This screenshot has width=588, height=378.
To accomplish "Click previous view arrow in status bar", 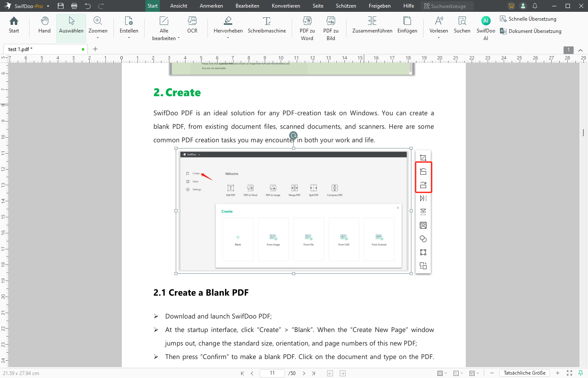I will pos(330,373).
